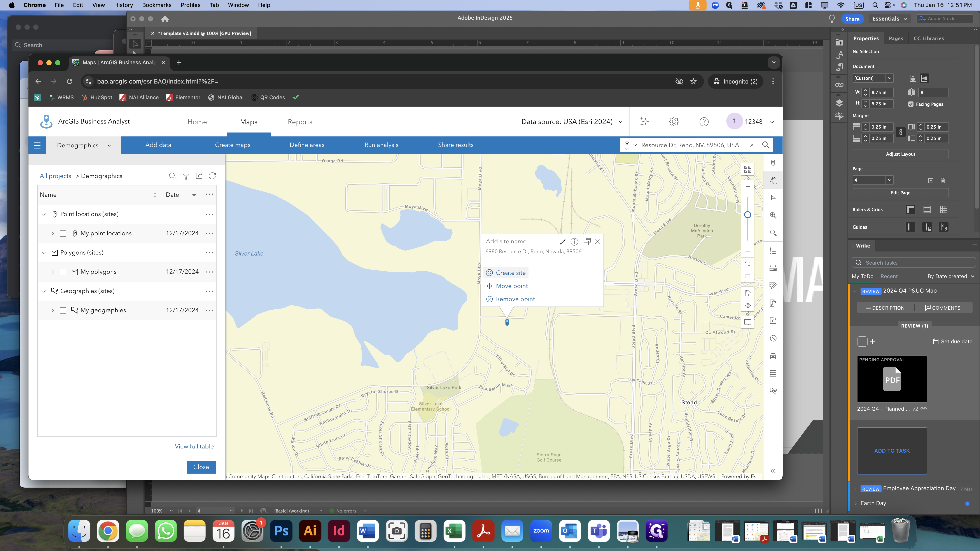The image size is (980, 551).
Task: Collapse Geographies (sites) group
Action: coord(44,291)
